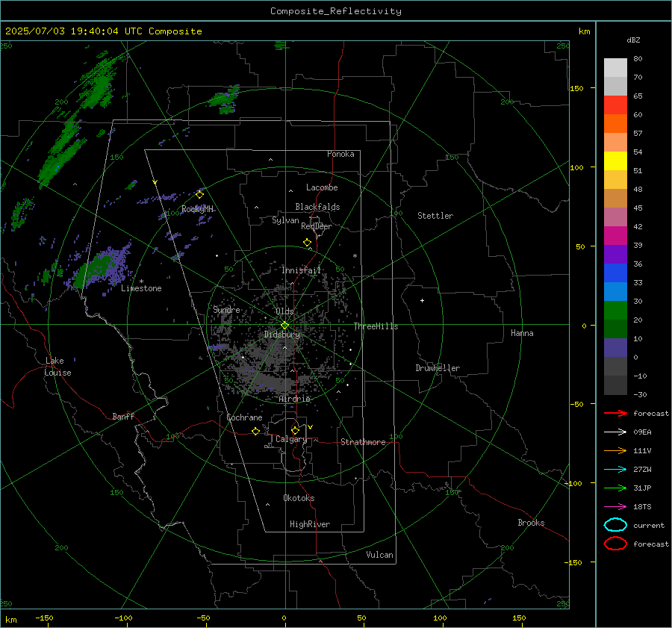Click the Lake Louise label

point(57,367)
